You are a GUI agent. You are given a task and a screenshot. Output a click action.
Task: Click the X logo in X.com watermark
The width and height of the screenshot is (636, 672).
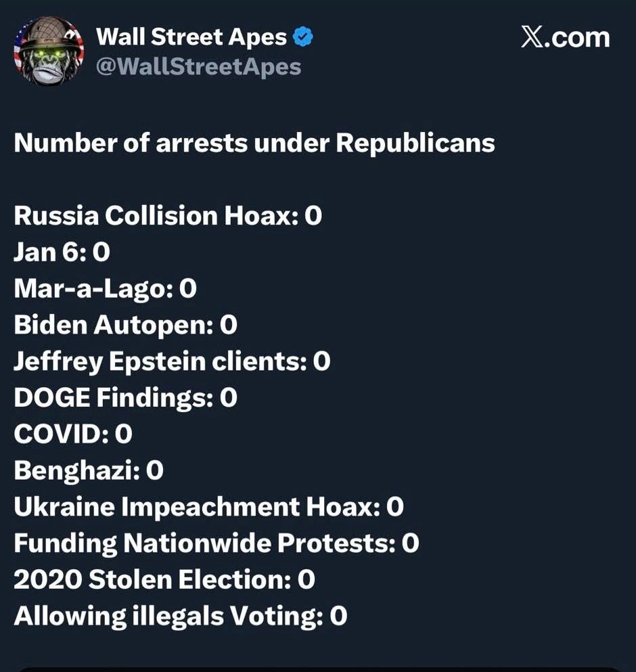coord(533,37)
